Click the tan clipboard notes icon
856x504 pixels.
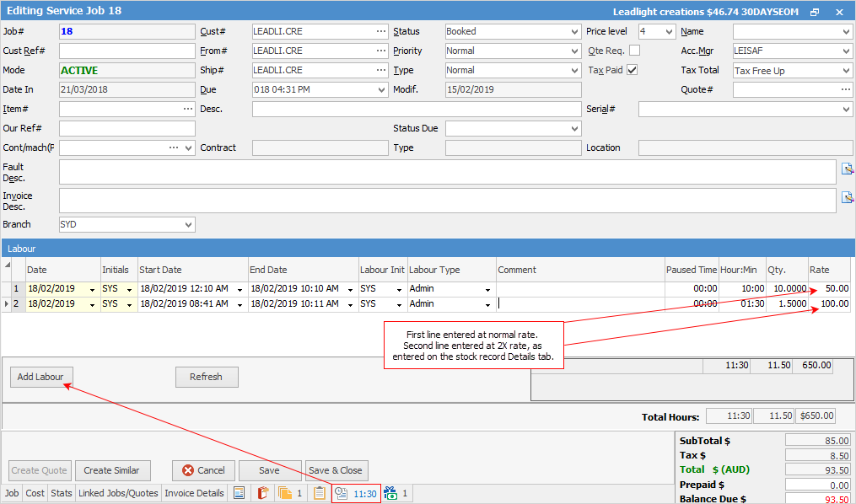[320, 494]
